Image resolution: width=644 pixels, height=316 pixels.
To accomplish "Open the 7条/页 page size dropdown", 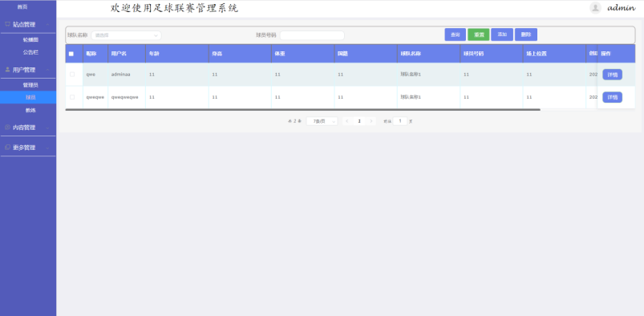I will click(x=322, y=121).
